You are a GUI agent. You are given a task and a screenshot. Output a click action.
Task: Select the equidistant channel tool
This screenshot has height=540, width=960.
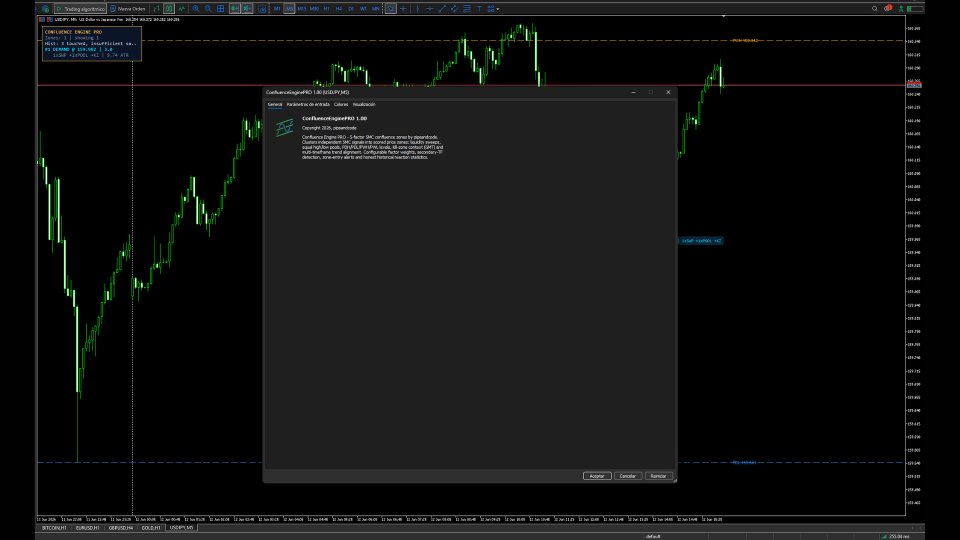(x=454, y=9)
